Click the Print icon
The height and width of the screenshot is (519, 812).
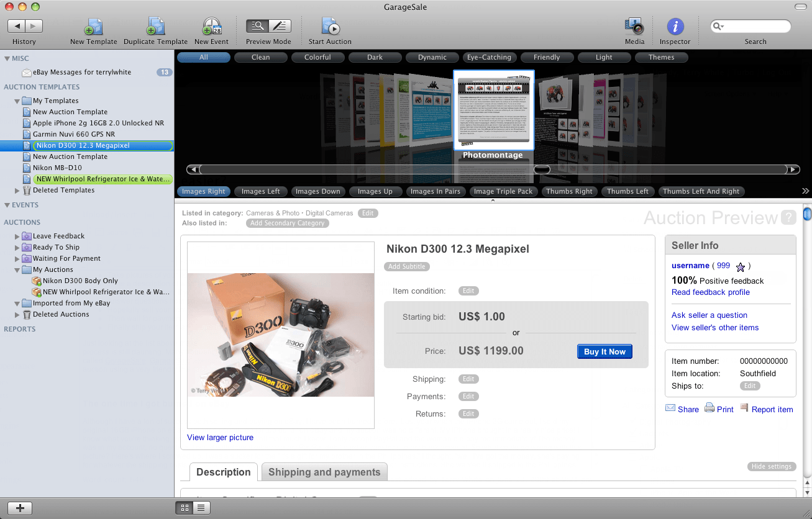[x=709, y=408]
